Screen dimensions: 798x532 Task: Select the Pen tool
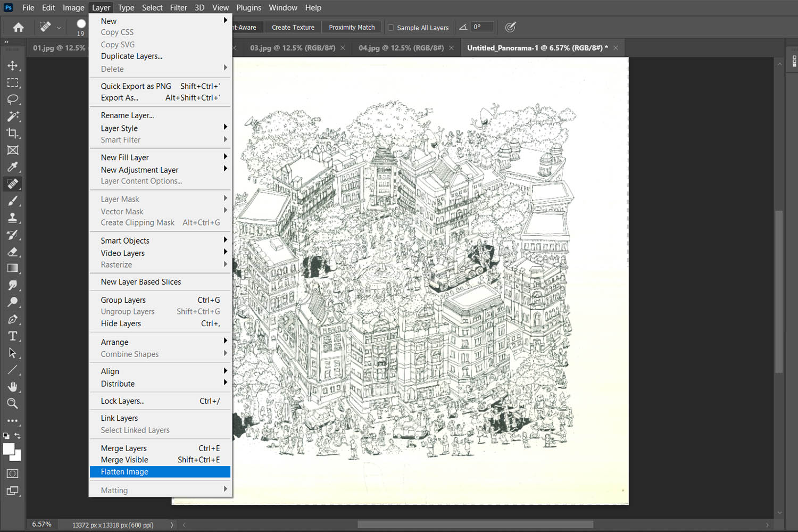coord(13,319)
